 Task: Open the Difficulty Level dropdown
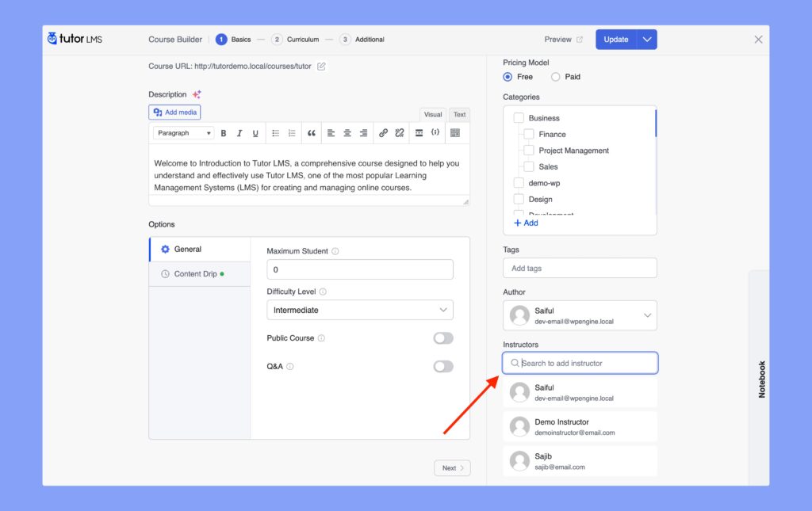360,310
